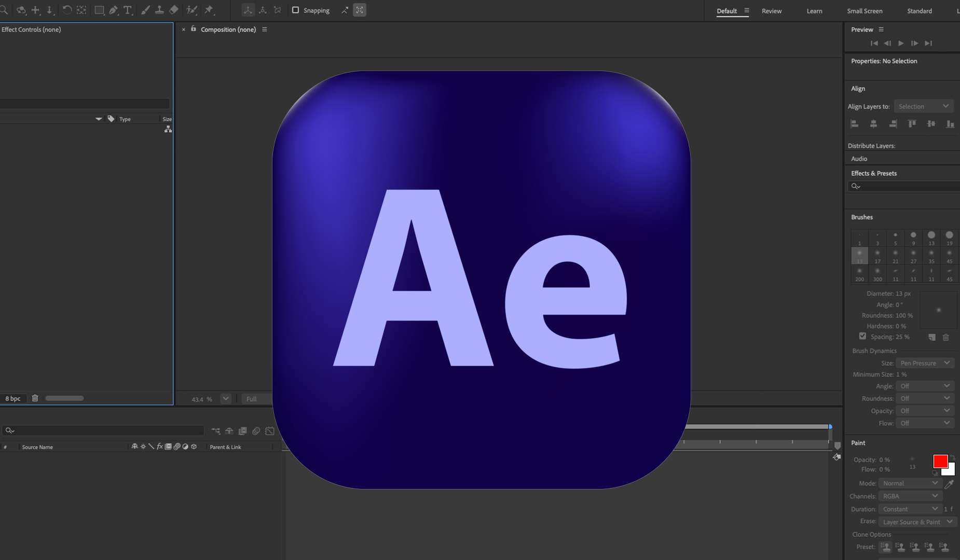Click the timeline search field
The width and height of the screenshot is (960, 560).
click(x=103, y=430)
